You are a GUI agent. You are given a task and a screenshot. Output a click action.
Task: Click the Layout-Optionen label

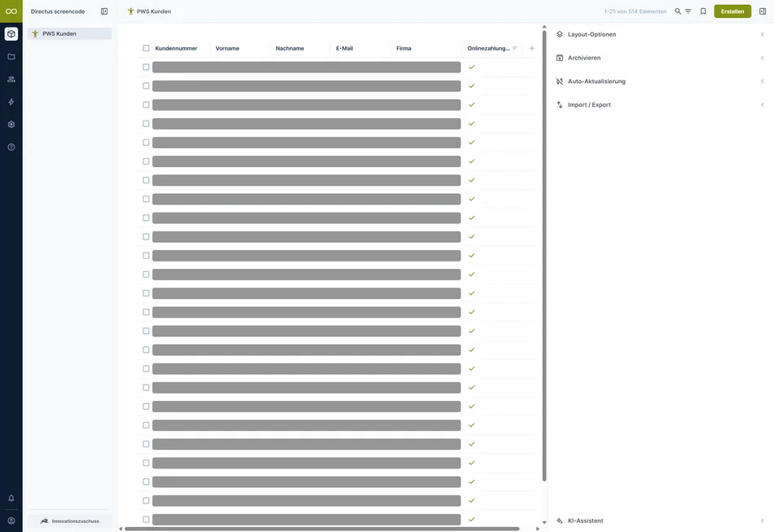click(591, 34)
